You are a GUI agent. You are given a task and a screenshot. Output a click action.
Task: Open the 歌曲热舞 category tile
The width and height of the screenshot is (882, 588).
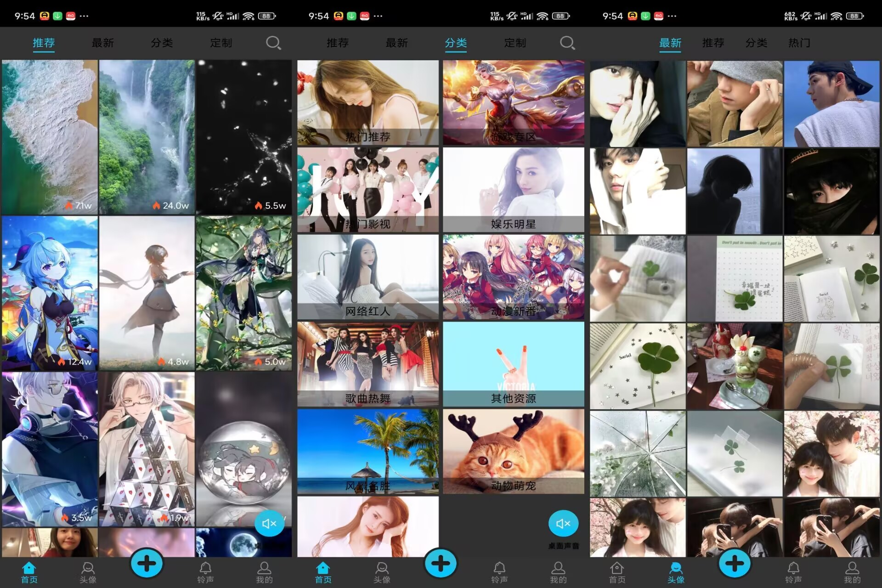tap(367, 364)
